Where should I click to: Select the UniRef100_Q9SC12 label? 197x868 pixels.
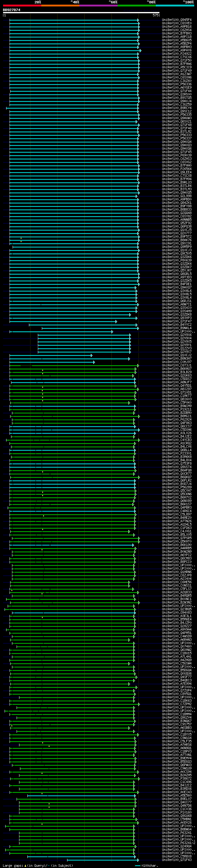click(177, 111)
